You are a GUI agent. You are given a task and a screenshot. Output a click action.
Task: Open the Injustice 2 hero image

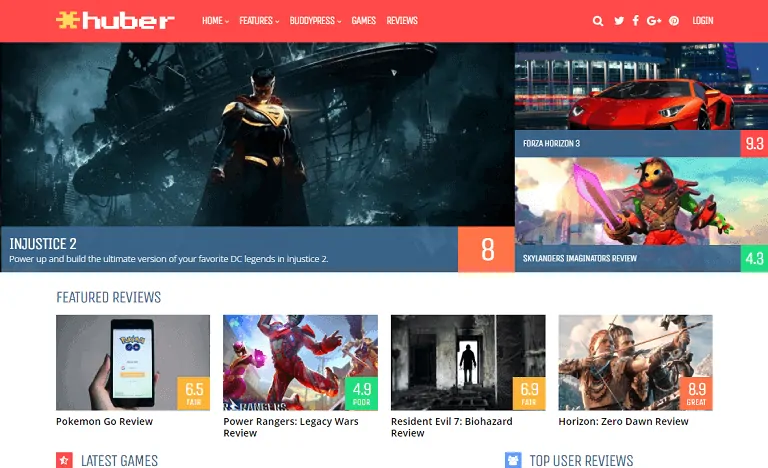coord(257,135)
